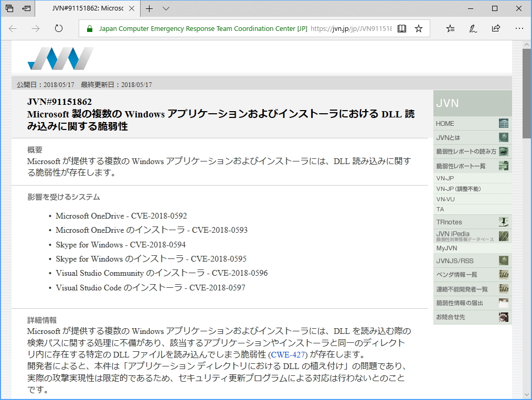Open JVNJS/RSS sidebar item

click(472, 261)
